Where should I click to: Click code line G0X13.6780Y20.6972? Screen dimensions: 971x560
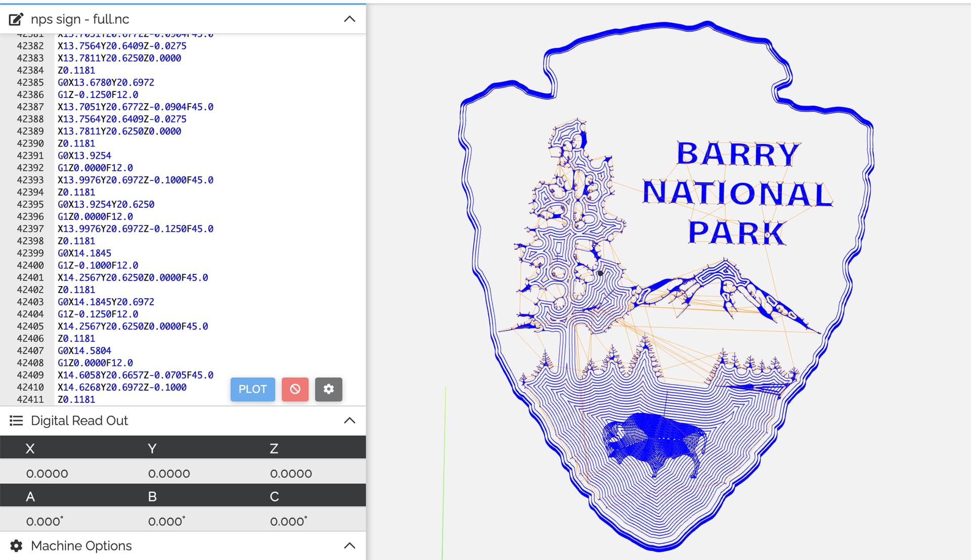pyautogui.click(x=106, y=82)
